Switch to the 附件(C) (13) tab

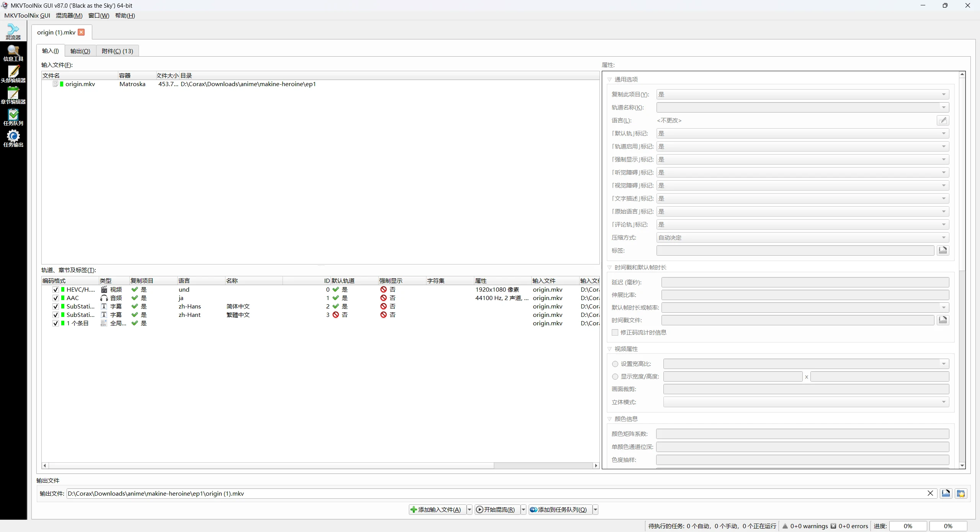pyautogui.click(x=118, y=51)
